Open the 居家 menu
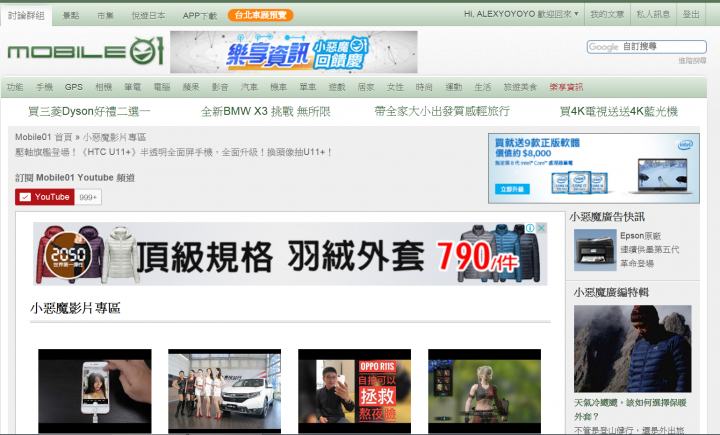This screenshot has width=720, height=435. [x=366, y=87]
